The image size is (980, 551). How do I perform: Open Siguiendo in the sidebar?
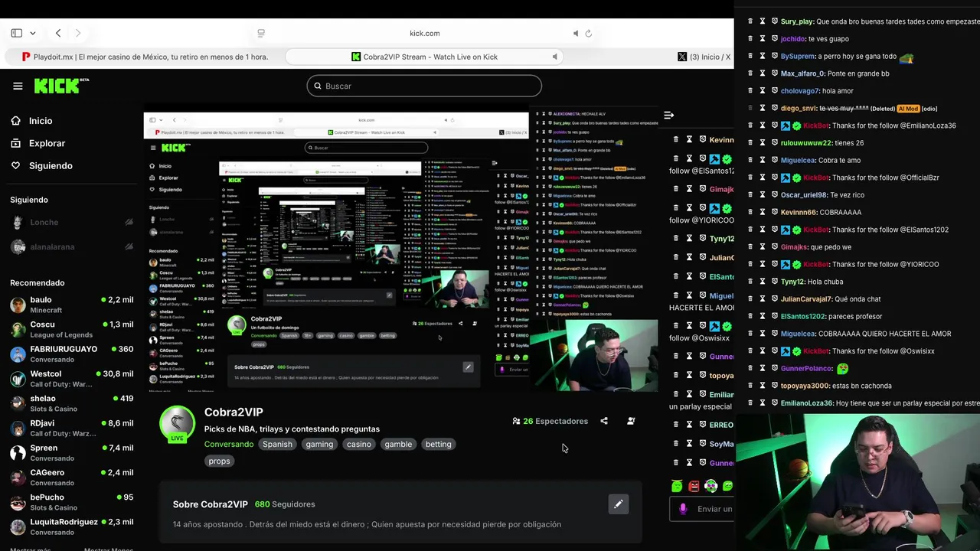click(x=42, y=165)
